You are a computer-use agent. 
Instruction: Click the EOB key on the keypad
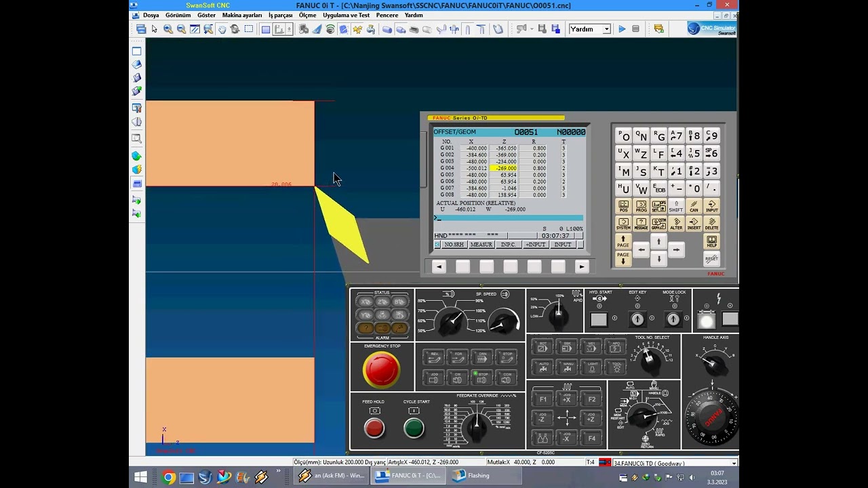pos(658,188)
